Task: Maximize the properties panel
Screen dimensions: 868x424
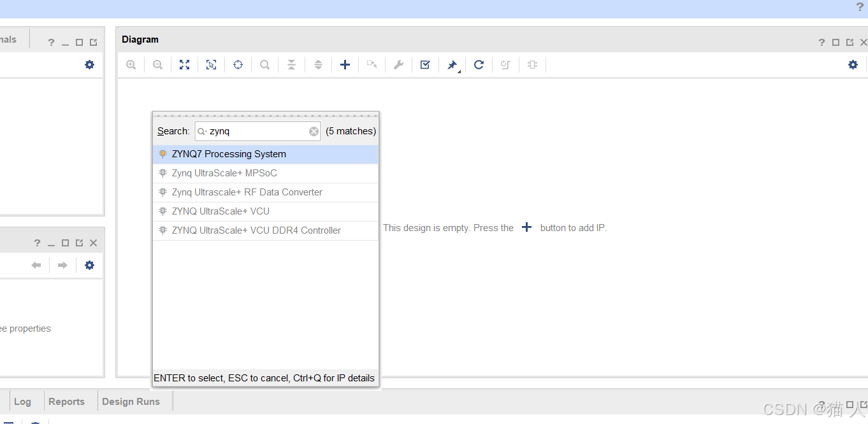Action: tap(66, 243)
